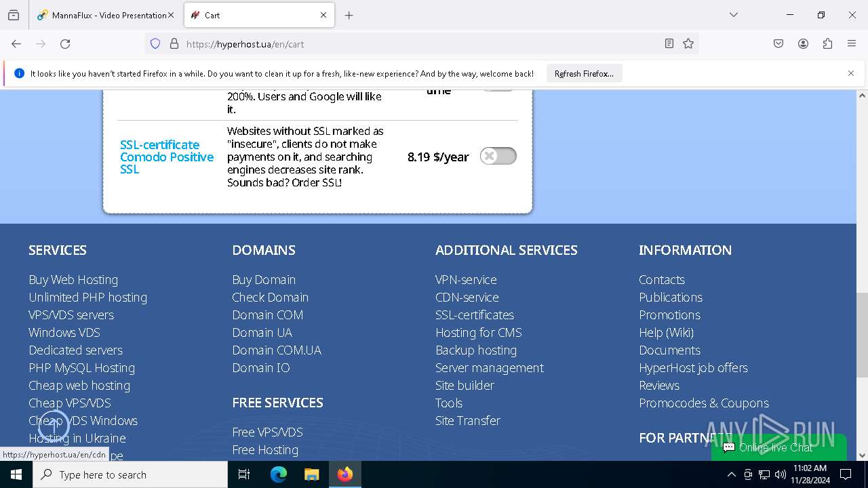868x488 pixels.
Task: Open Dedicated servers link
Action: tap(75, 350)
